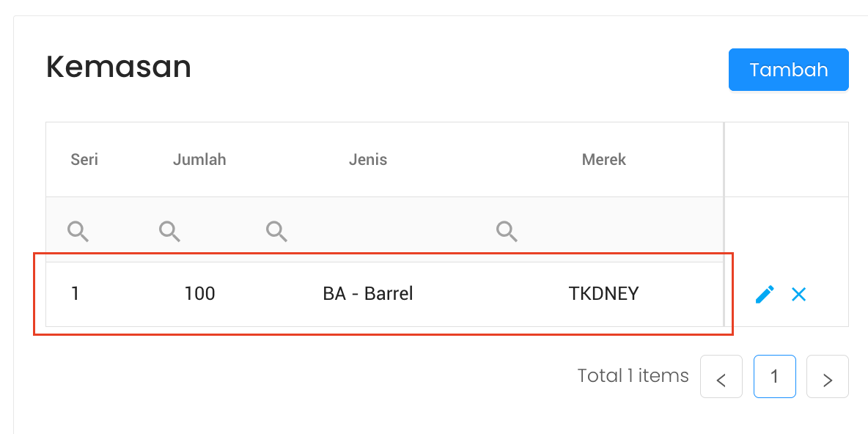Sort by Jenis column header
This screenshot has width=868, height=434.
coord(368,160)
